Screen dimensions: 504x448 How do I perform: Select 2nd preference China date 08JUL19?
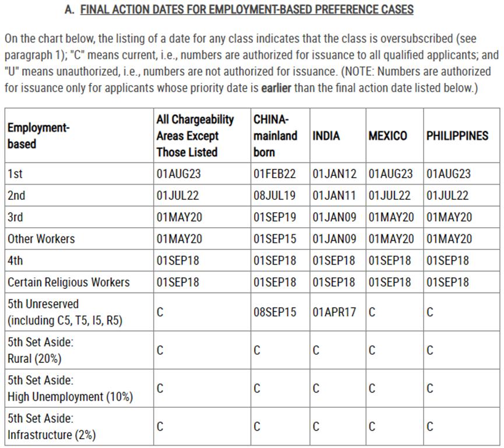[274, 195]
